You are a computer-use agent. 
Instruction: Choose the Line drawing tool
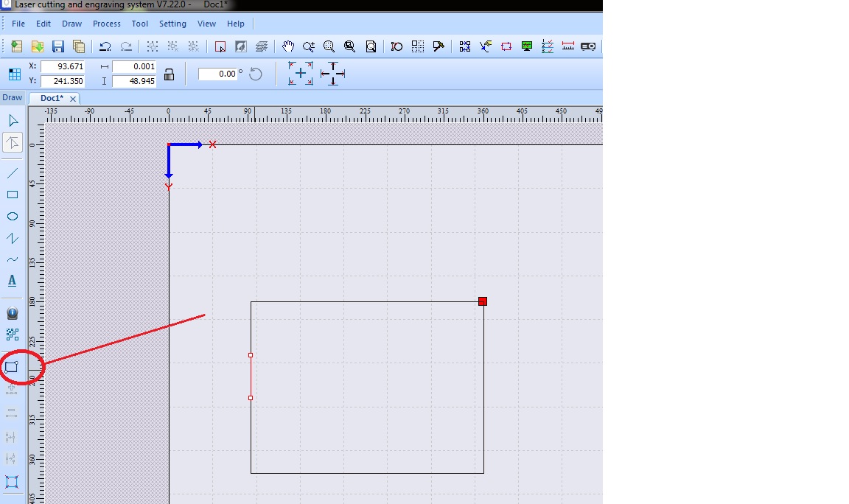tap(13, 173)
